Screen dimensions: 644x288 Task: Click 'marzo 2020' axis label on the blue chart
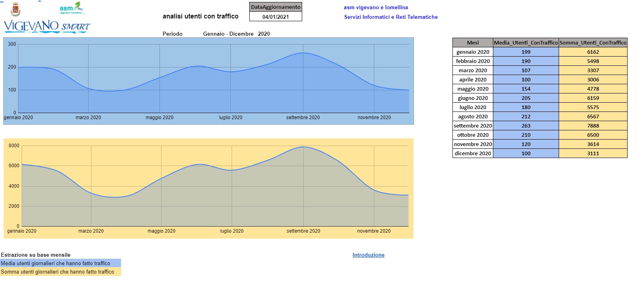point(88,118)
